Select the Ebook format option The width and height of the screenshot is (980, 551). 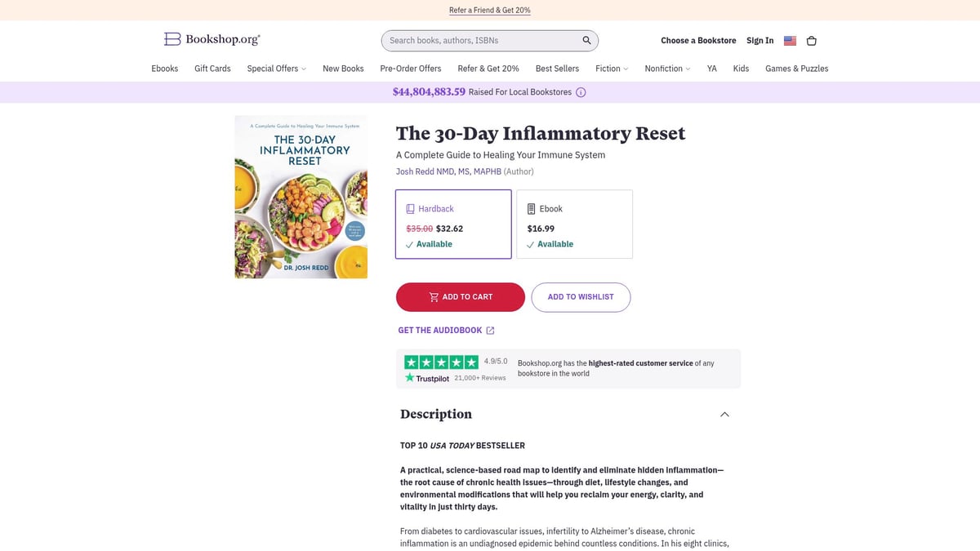click(574, 224)
